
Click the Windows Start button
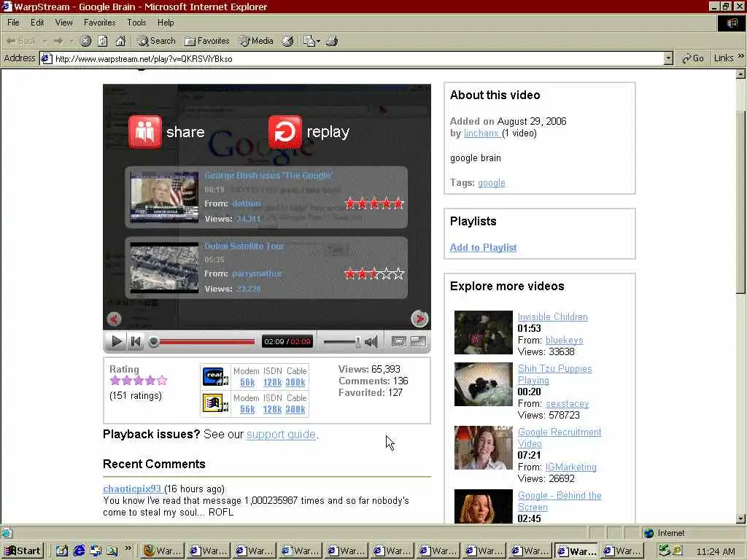[23, 551]
